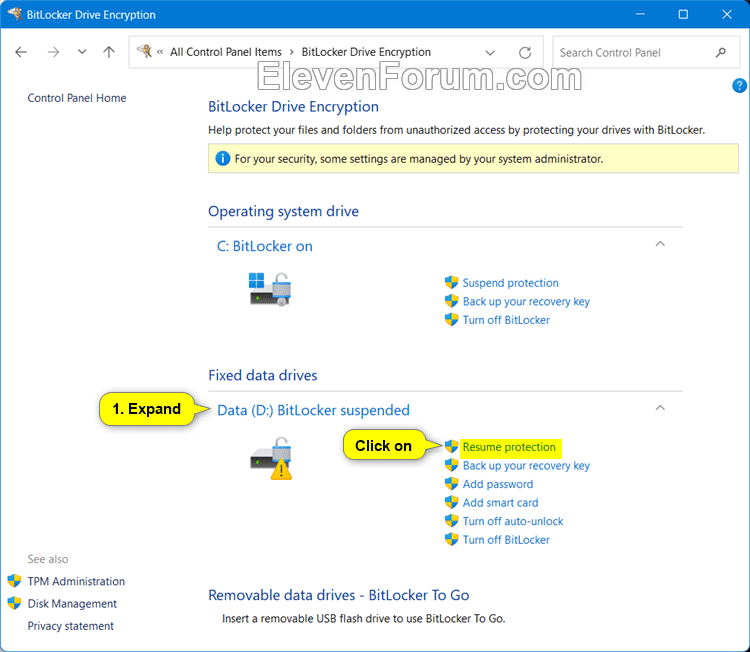Viewport: 750px width, 652px height.
Task: Turn off BitLocker on D: drive
Action: 506,540
